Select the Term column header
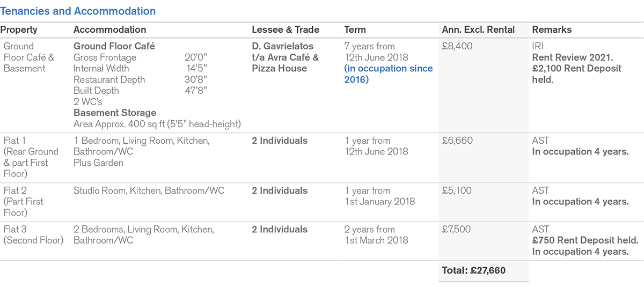 point(355,30)
